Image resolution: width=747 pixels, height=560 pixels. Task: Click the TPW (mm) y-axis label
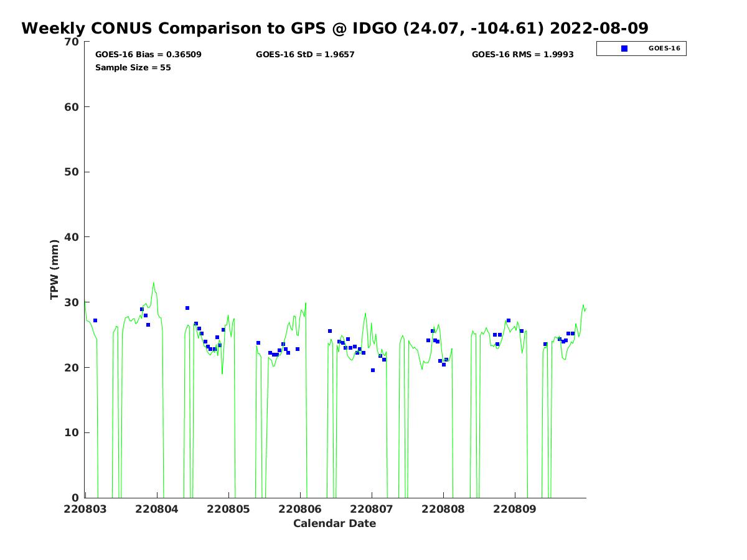tap(55, 269)
